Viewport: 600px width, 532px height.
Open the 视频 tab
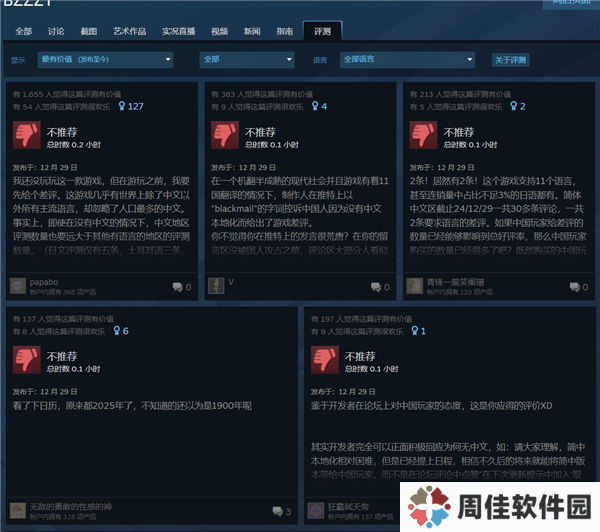[219, 31]
